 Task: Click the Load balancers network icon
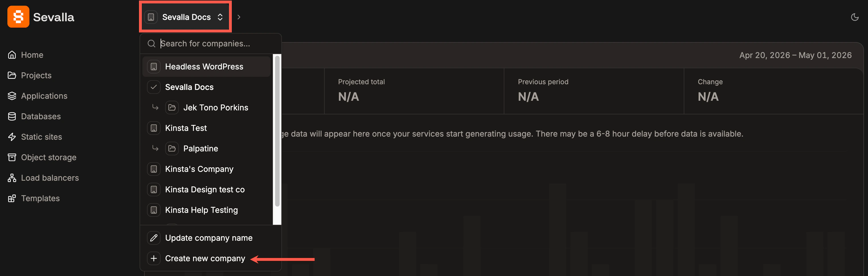12,178
